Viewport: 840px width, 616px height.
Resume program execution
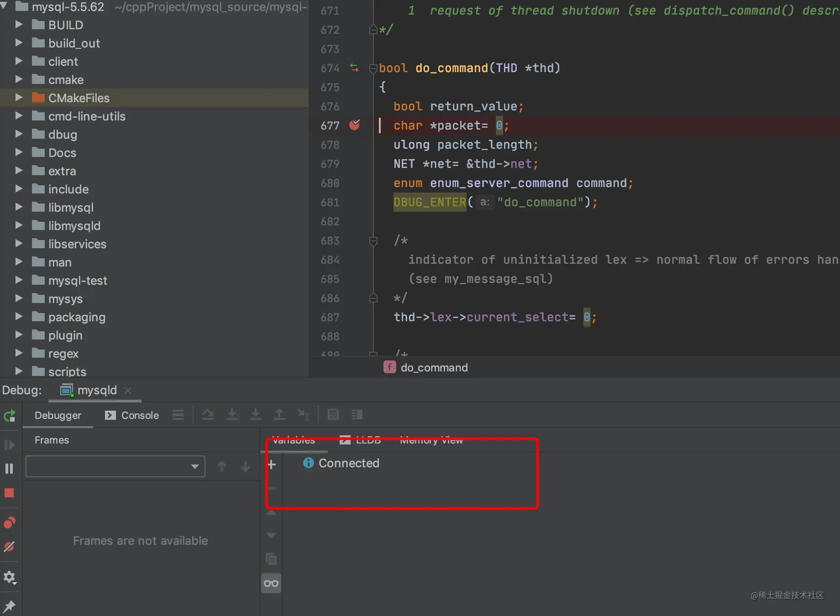click(x=10, y=445)
